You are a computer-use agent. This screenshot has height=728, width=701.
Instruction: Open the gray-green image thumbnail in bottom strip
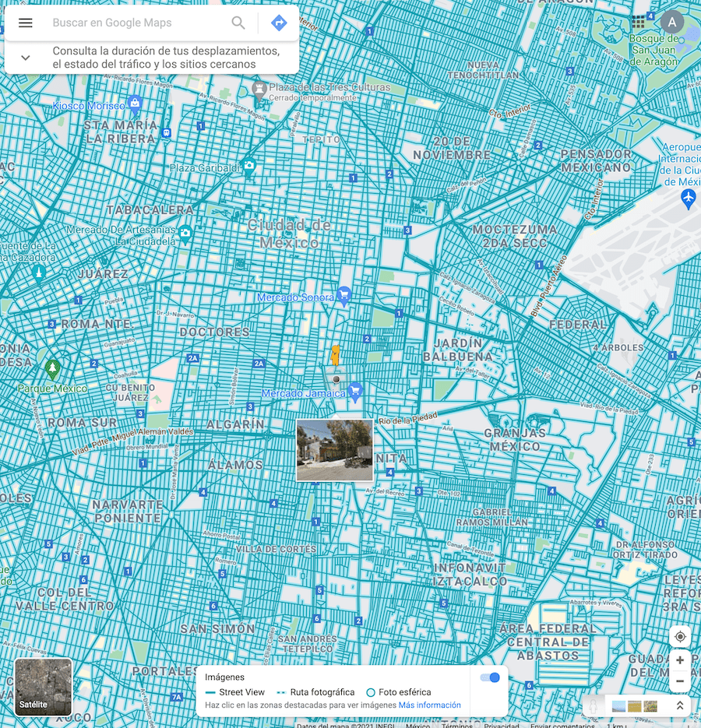(x=650, y=706)
